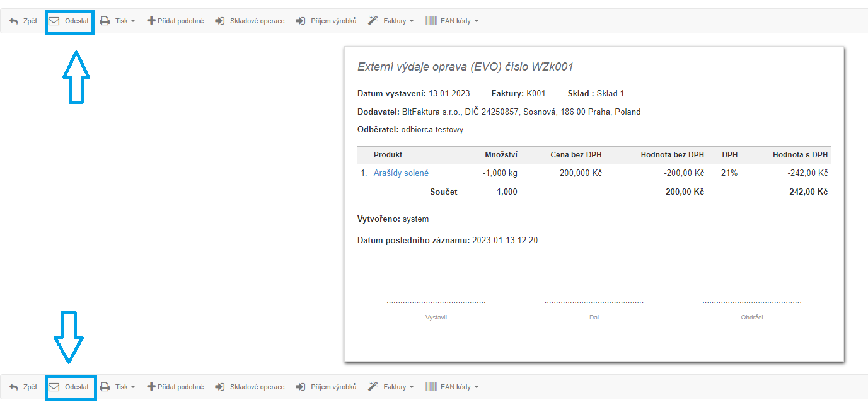Click the envelope icon in bottom toolbar

point(54,387)
